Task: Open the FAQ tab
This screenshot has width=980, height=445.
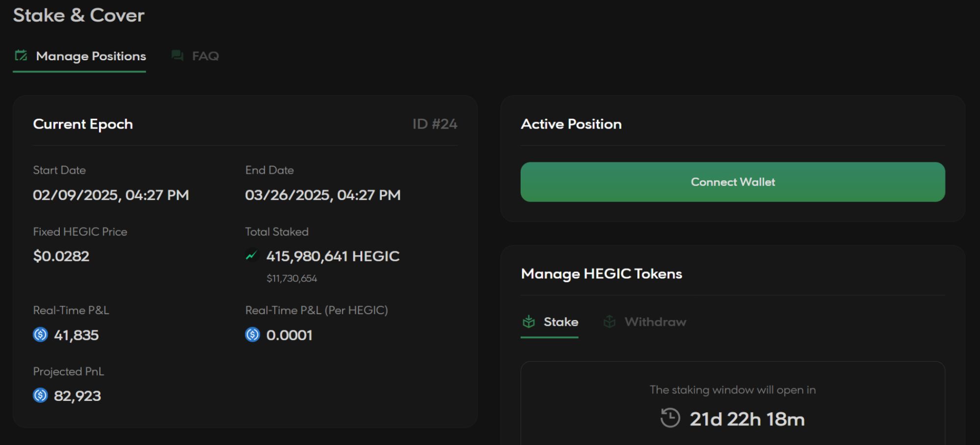Action: pyautogui.click(x=205, y=56)
